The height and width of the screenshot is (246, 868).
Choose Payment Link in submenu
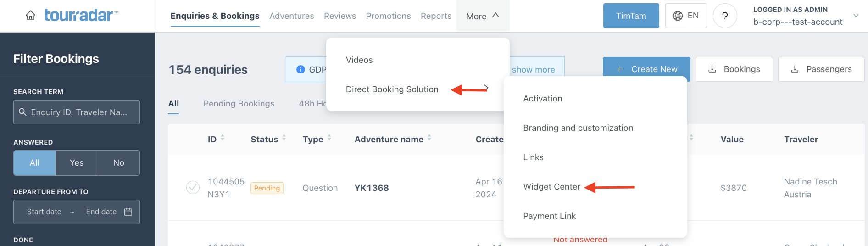click(x=549, y=216)
